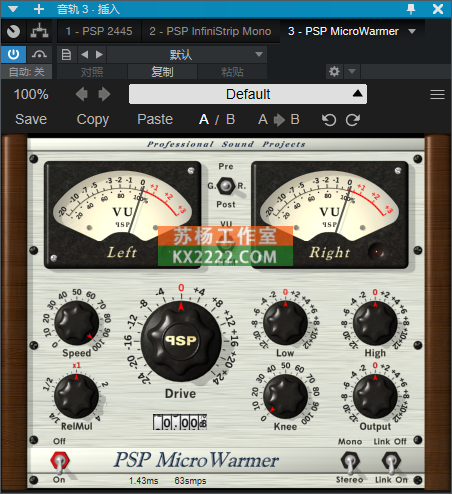
Task: Click the 对照 compare button
Action: 92,72
